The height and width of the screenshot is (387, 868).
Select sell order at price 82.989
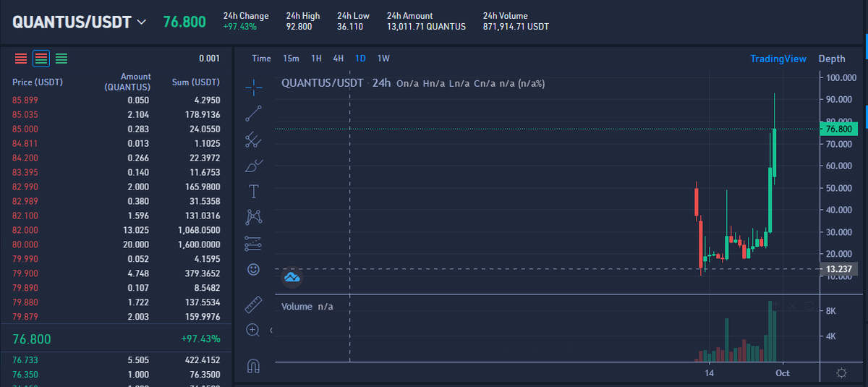point(116,201)
